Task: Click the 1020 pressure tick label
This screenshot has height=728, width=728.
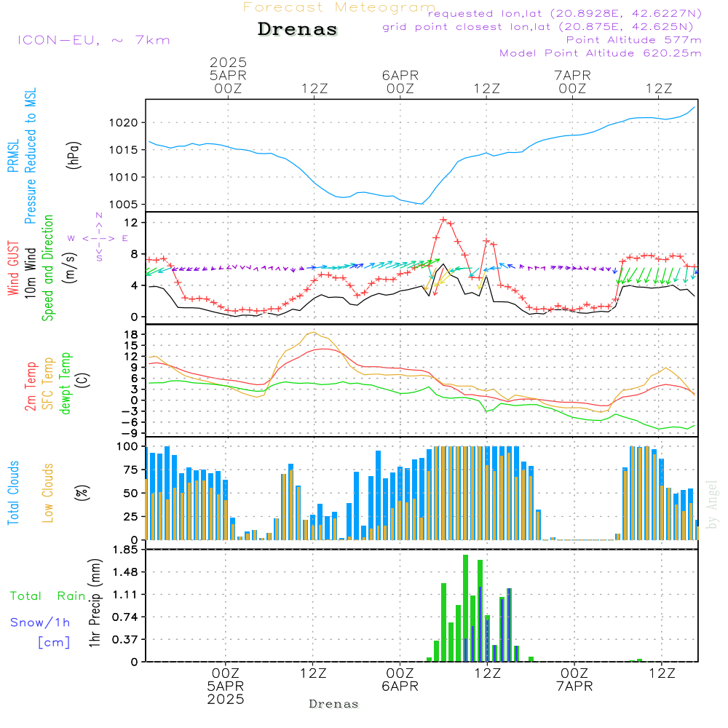Action: point(124,122)
